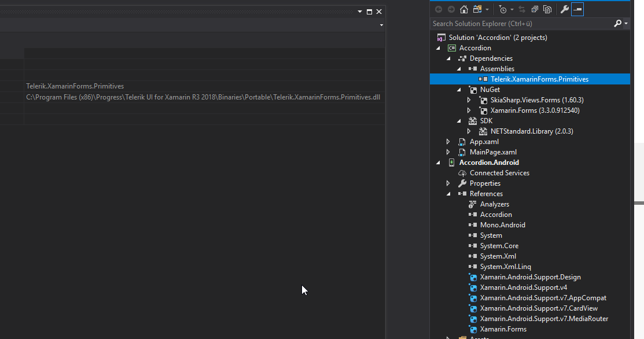Open the search options dropdown arrow
Viewport: 644px width, 339px height.
(x=626, y=24)
